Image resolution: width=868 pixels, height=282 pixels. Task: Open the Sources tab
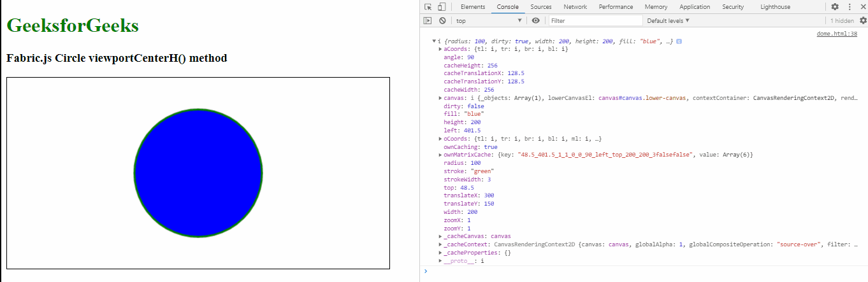[540, 6]
